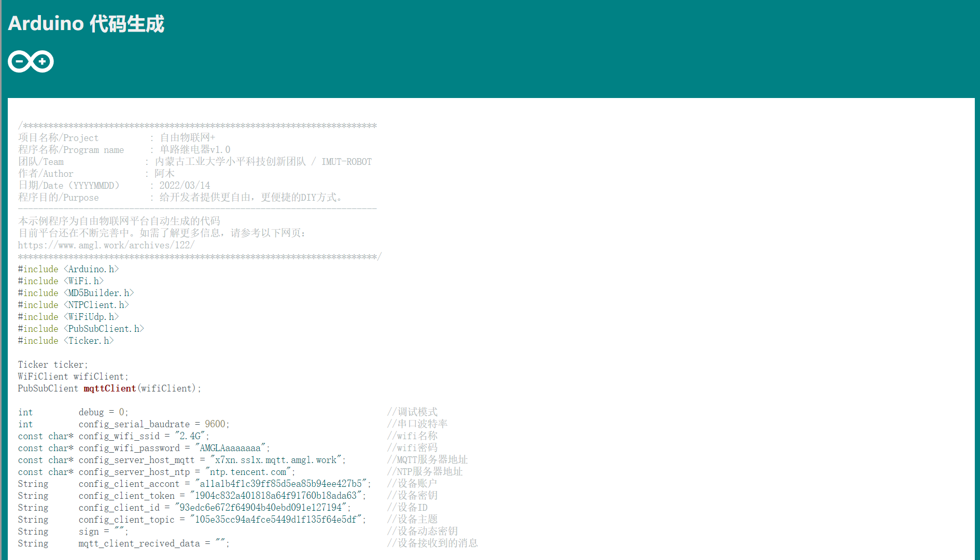Click the '#include <Arduino.h>' line
Image resolution: width=980 pixels, height=560 pixels.
coord(68,269)
